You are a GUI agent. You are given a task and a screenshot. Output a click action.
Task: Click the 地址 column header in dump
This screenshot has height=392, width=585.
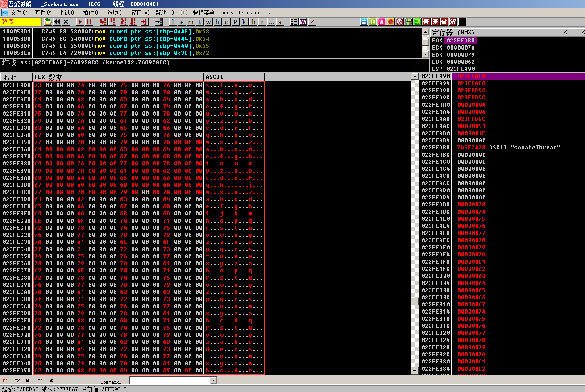point(17,77)
